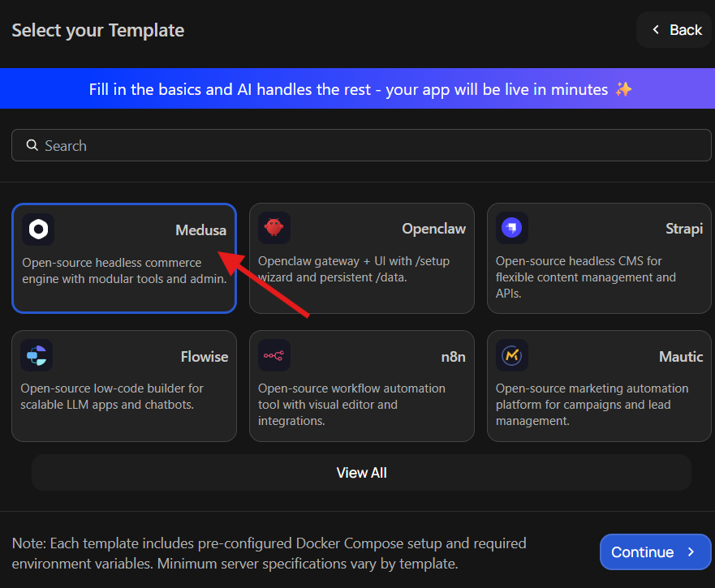Select the Mautic template description text
715x588 pixels.
592,405
